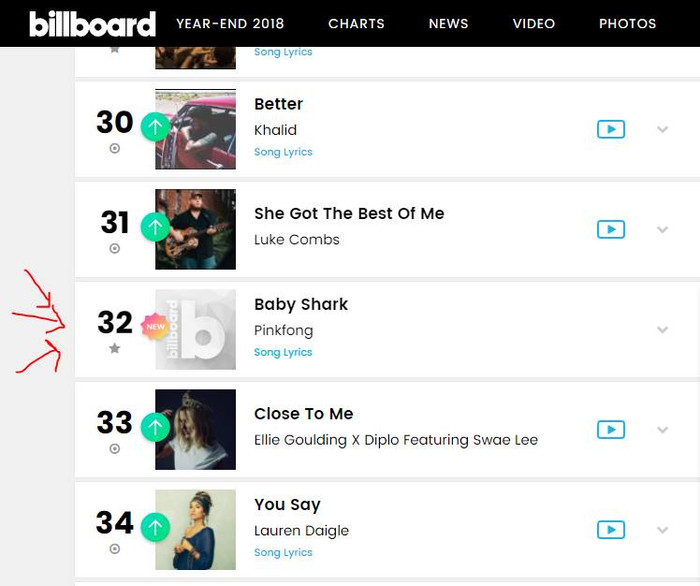Open Song Lyrics link for Better
700x586 pixels.
283,152
